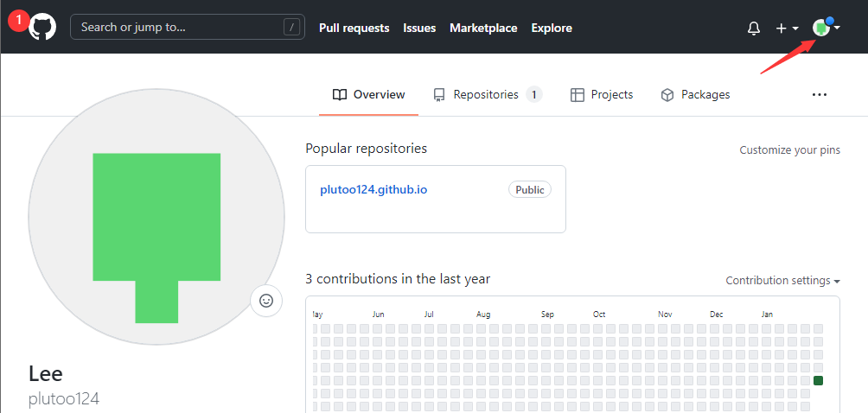The height and width of the screenshot is (413, 868).
Task: Click the Aug month label in graph
Action: click(483, 314)
